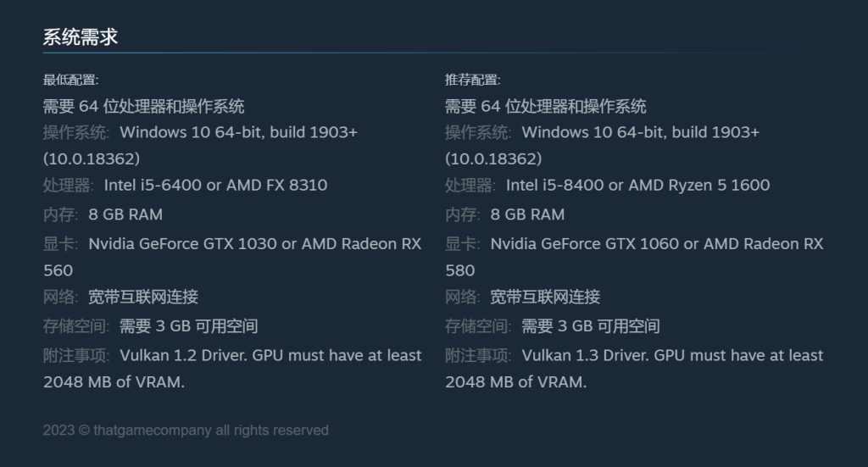Click the thatgamecompany copyright text

pos(186,431)
